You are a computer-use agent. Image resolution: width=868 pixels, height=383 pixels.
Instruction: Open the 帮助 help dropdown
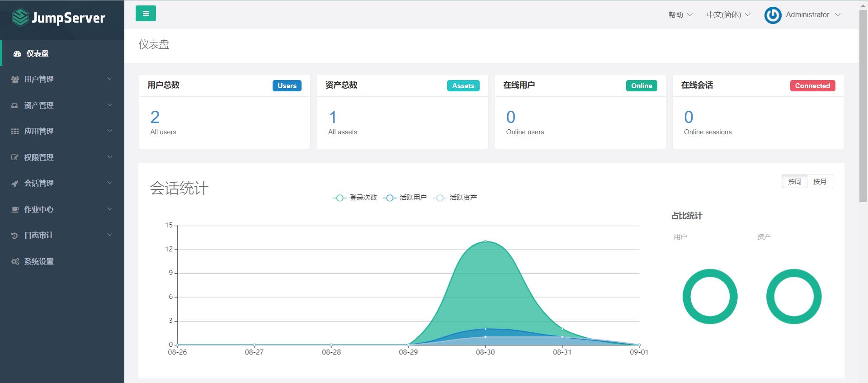pos(680,15)
